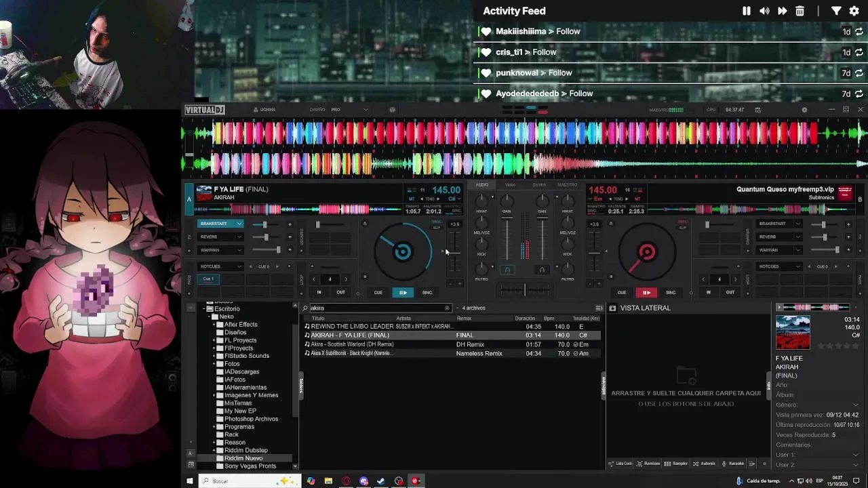The image size is (868, 488).
Task: Select the Riddim Nuevo folder
Action: (243, 458)
